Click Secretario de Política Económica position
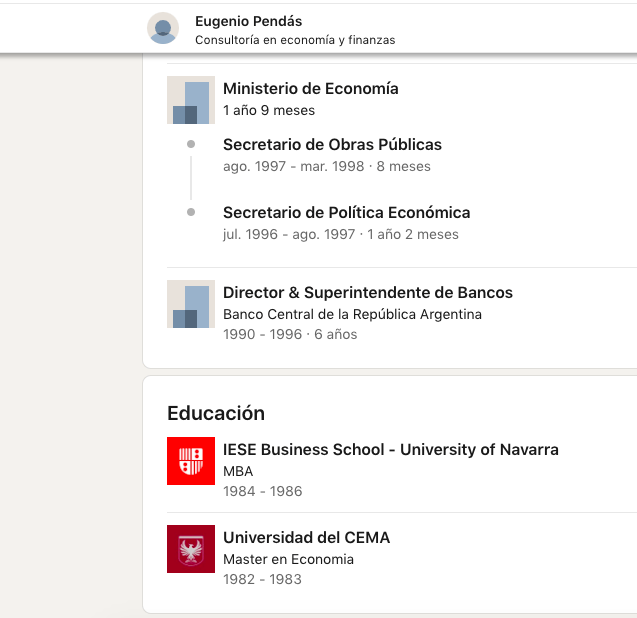Viewport: 637px width, 618px height. [347, 213]
